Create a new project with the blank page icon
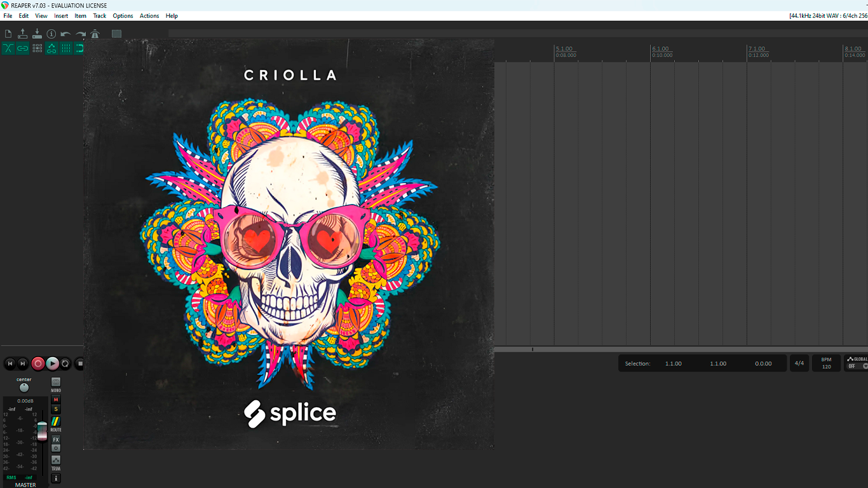This screenshot has height=488, width=868. click(8, 34)
